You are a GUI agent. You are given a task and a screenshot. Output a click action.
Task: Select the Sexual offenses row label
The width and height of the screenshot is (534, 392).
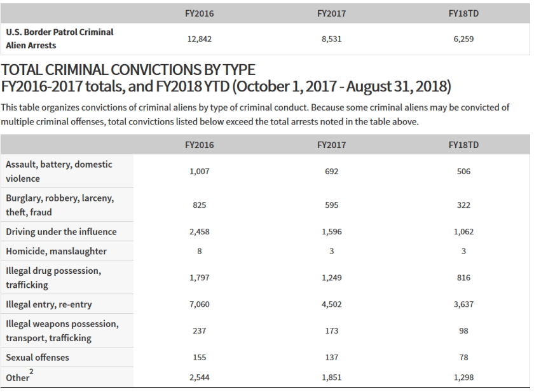38,358
